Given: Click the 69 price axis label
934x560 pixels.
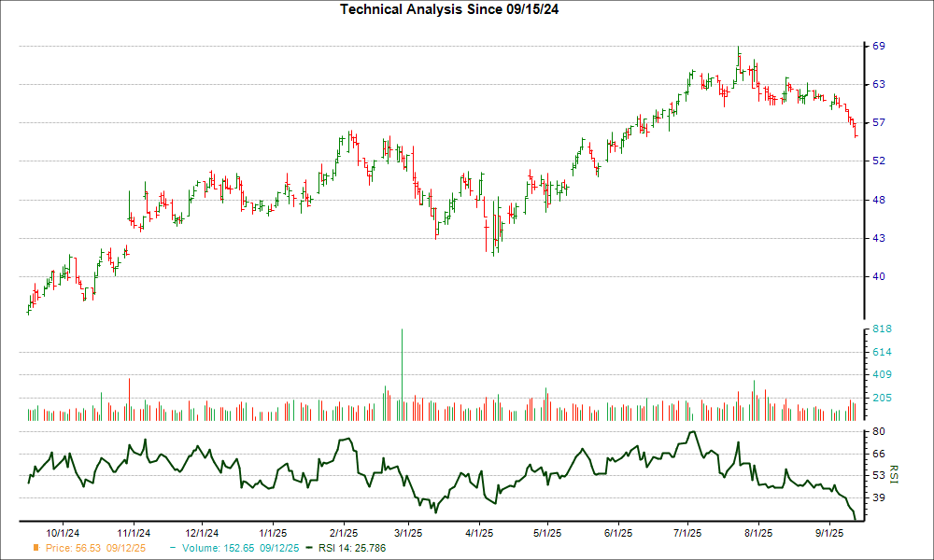Looking at the screenshot, I should (x=879, y=47).
